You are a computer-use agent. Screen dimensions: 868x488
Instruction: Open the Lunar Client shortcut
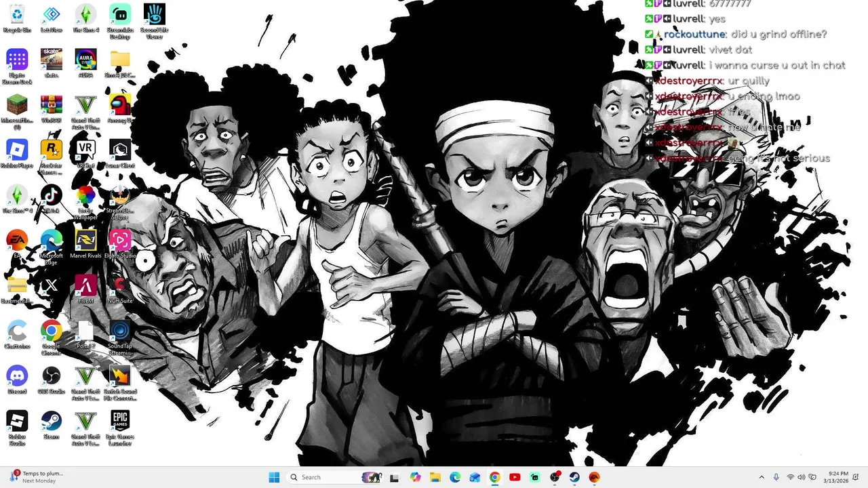120,153
